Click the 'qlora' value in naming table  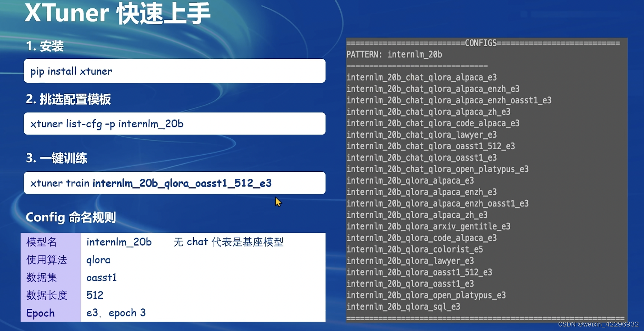pos(98,260)
